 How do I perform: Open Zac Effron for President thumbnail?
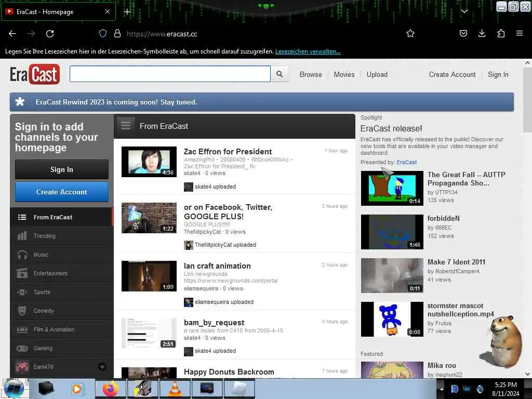(149, 162)
